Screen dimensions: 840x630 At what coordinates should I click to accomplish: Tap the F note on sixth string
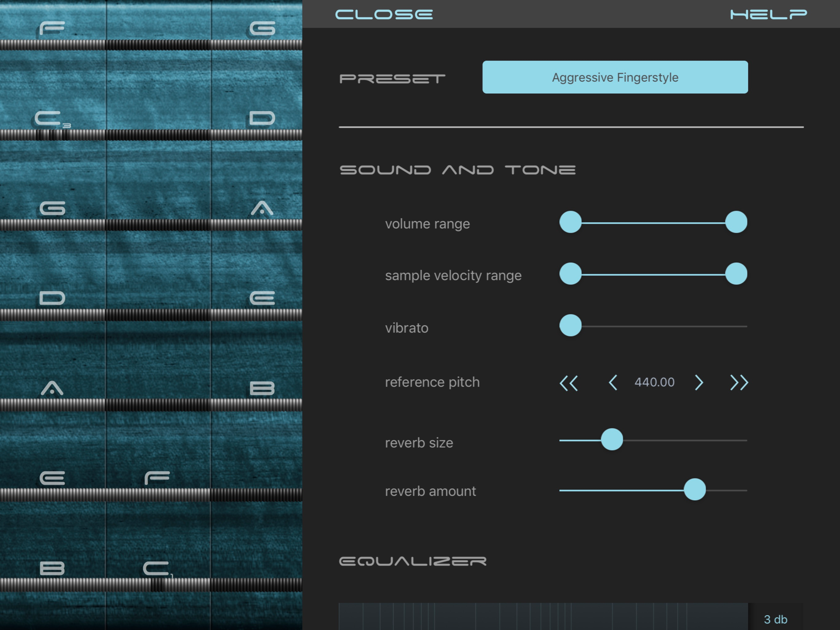[x=157, y=478]
